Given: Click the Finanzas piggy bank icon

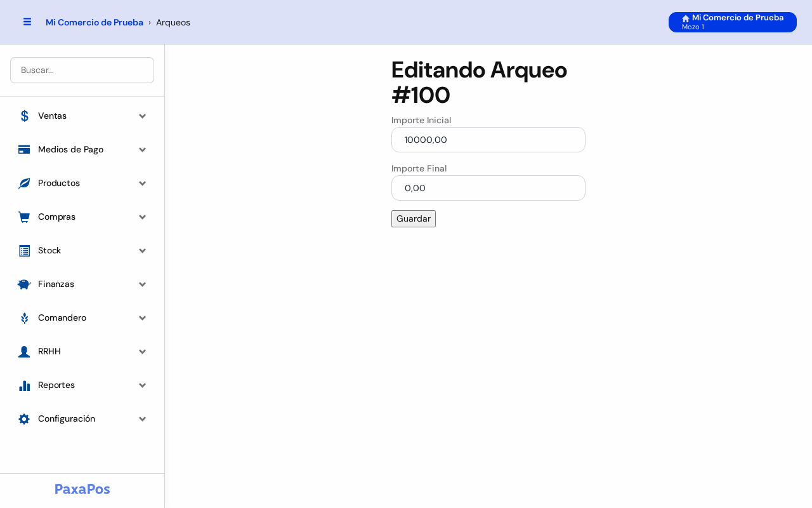Looking at the screenshot, I should 24,284.
